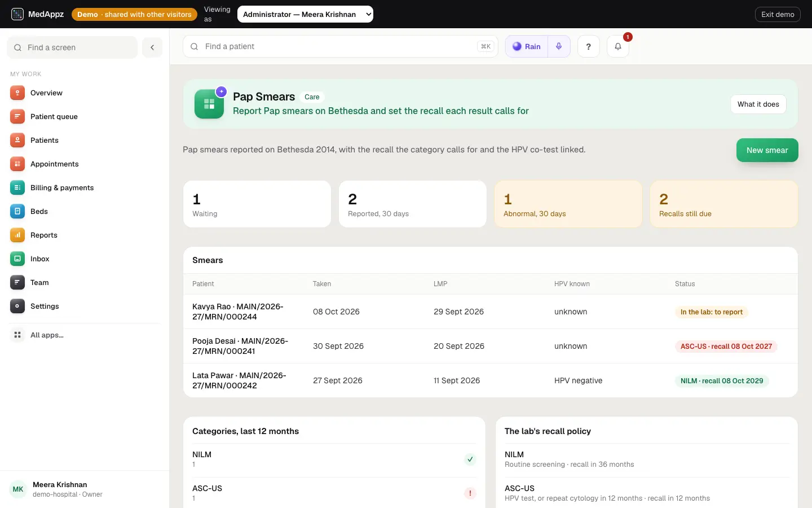Click the Taken column header
The image size is (812, 508).
coord(322,284)
